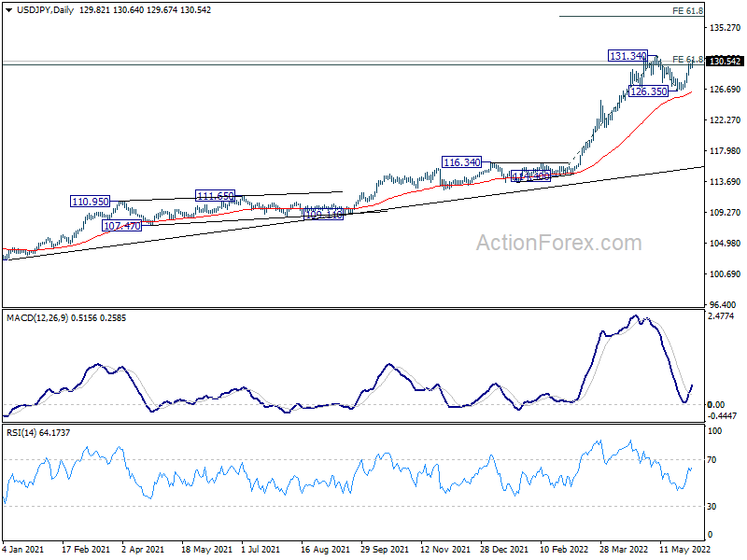Open the ActionForex.com watermark link

click(x=558, y=244)
